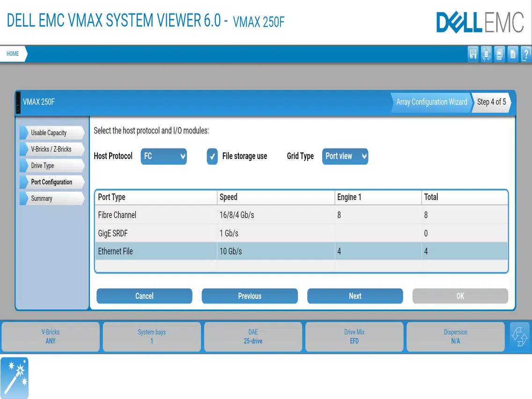This screenshot has height=399, width=532.
Task: Click the Next button
Action: point(355,296)
